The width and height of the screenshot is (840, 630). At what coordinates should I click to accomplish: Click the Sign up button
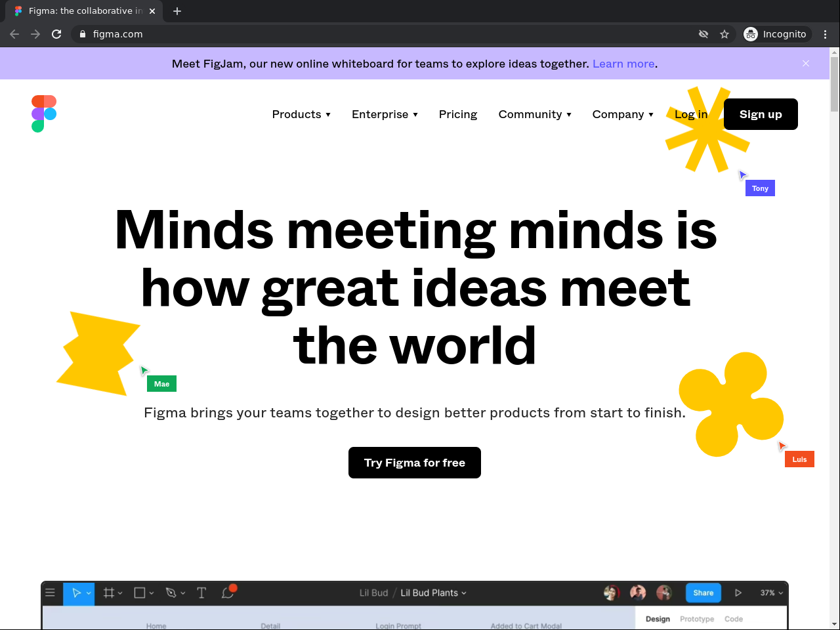[761, 114]
